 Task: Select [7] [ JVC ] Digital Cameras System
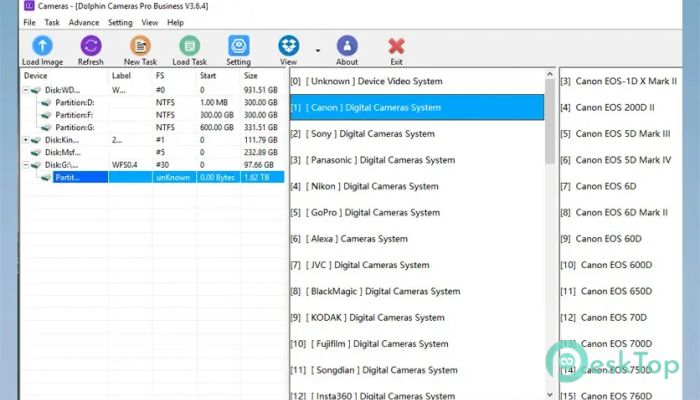[417, 265]
